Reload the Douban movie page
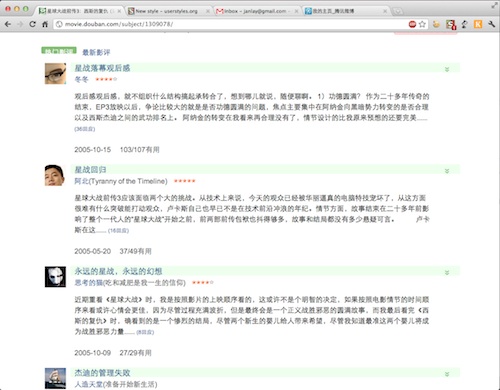Image resolution: width=500 pixels, height=390 pixels. pos(32,24)
